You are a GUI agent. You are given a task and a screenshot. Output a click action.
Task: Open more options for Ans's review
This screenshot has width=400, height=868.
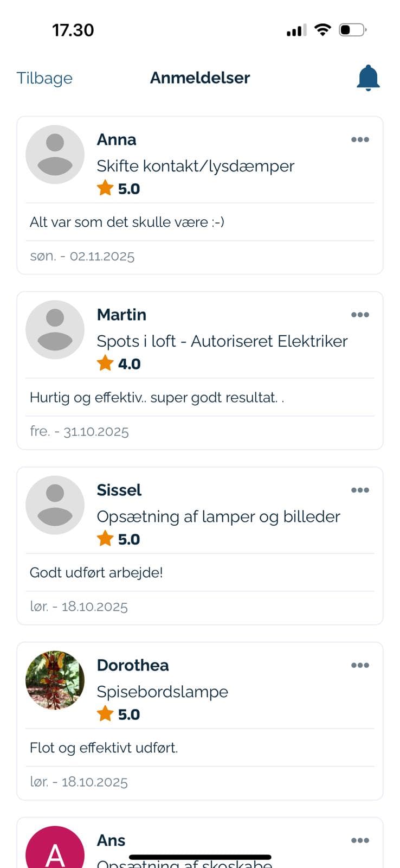point(360,841)
